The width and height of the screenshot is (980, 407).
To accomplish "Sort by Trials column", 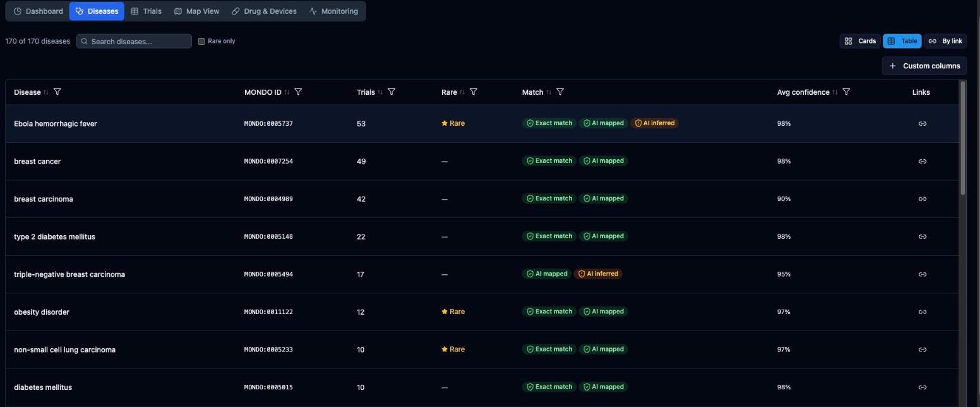I will click(x=380, y=92).
